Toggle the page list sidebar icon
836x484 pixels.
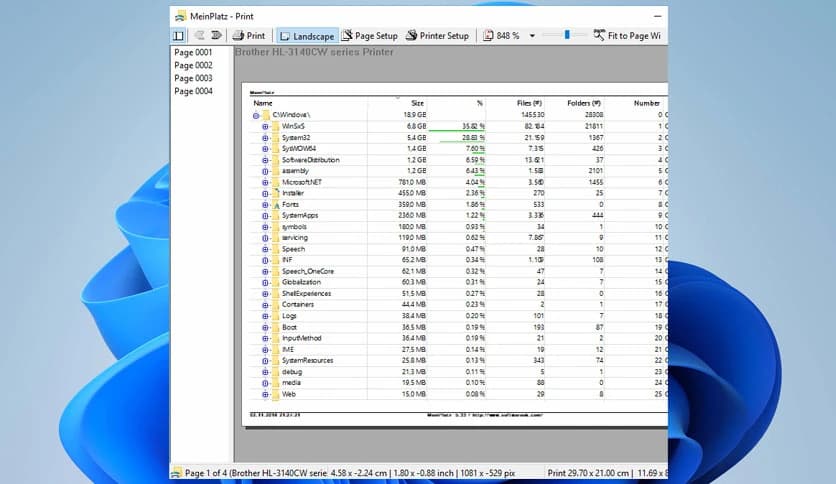click(179, 36)
